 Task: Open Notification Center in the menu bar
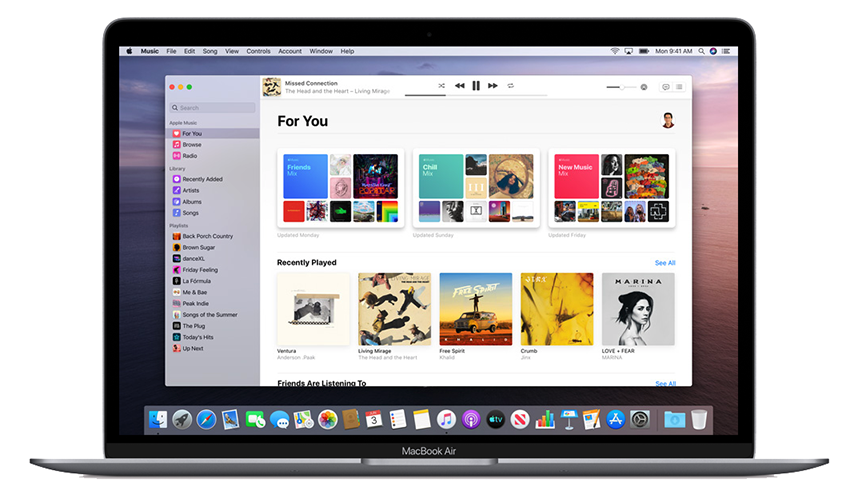[x=726, y=51]
